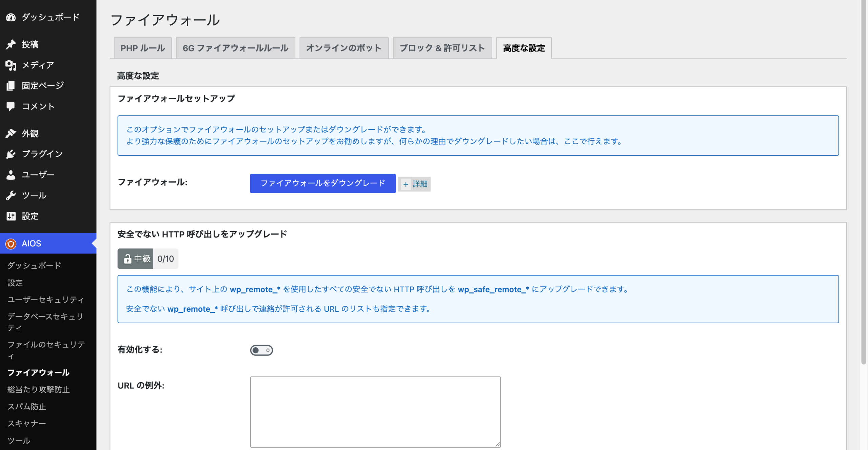Click the 0/10 score badge
Screen dimensions: 868x450
165,259
